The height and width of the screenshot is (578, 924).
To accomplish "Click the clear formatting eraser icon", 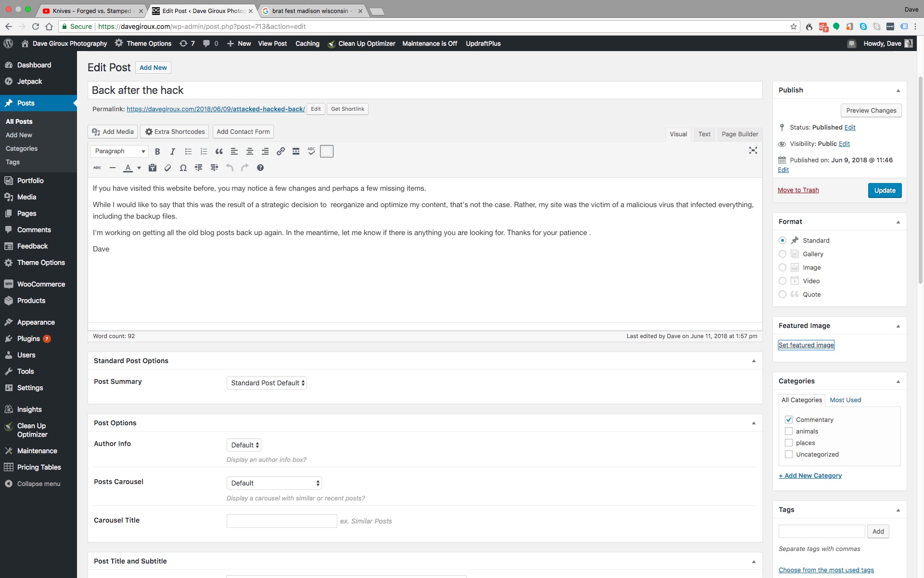I will [167, 168].
